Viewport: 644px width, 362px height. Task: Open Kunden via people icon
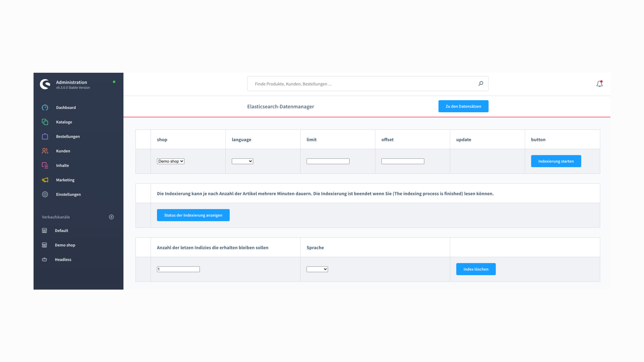pyautogui.click(x=45, y=151)
